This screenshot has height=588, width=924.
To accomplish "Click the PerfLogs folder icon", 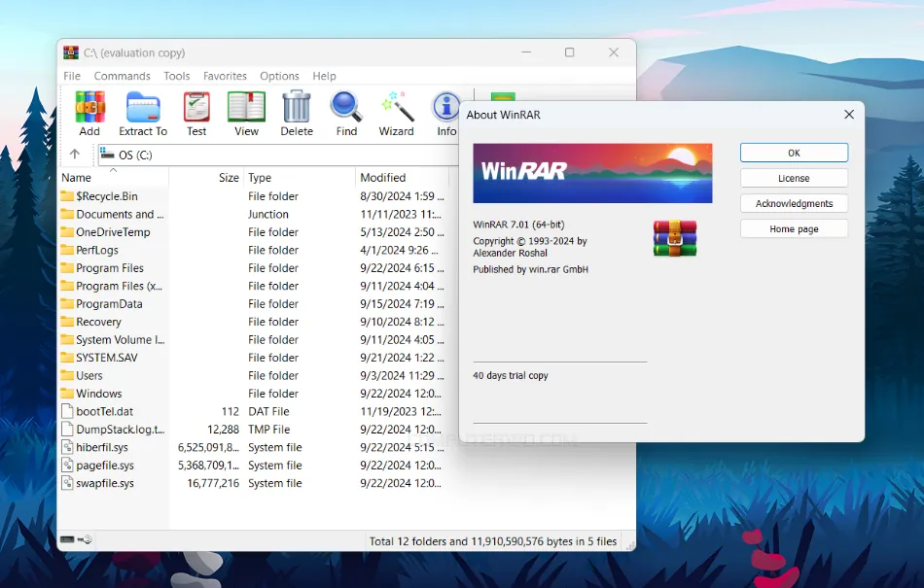I will coord(67,250).
